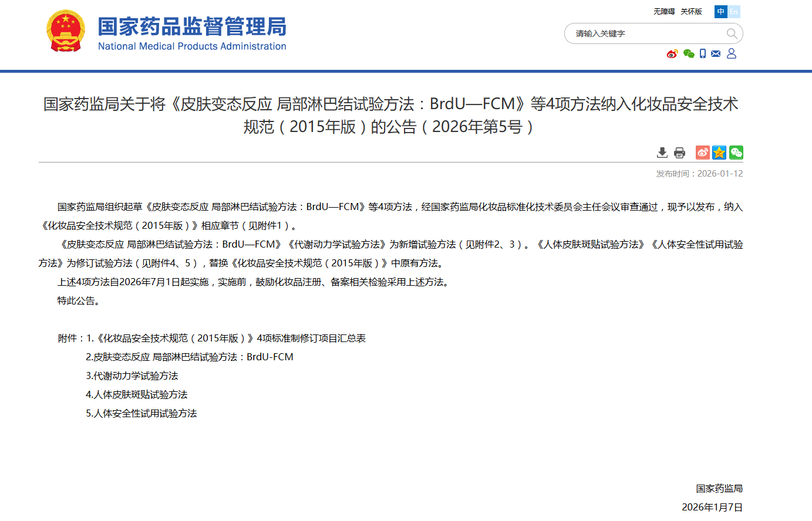Screen dimensions: 812x521
Task: Click the mobile phone icon
Action: tap(703, 54)
